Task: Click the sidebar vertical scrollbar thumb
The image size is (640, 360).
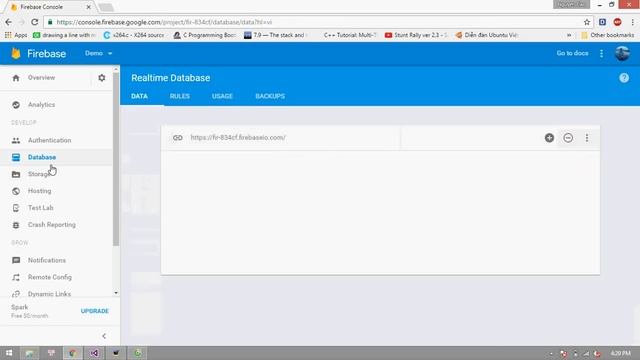Action: pyautogui.click(x=116, y=159)
